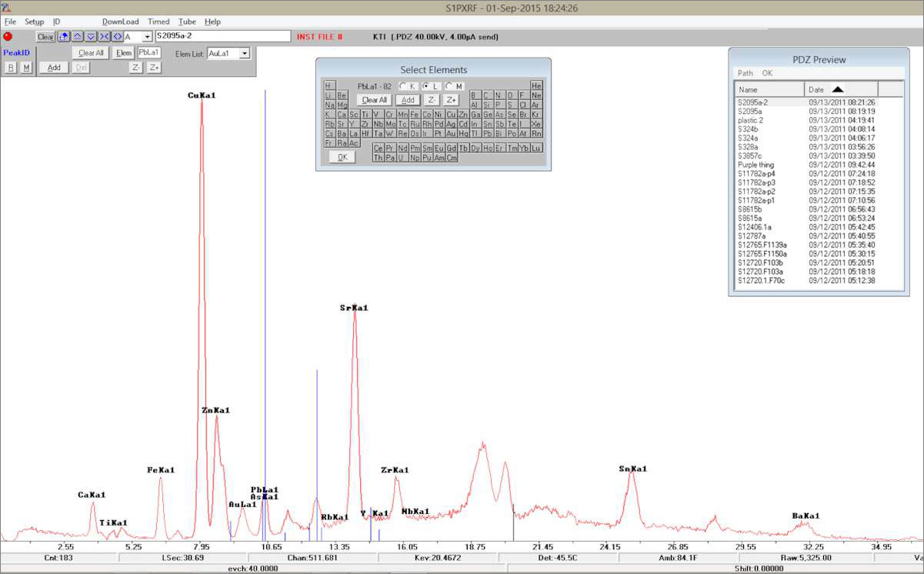Open the Help menu

[x=212, y=22]
